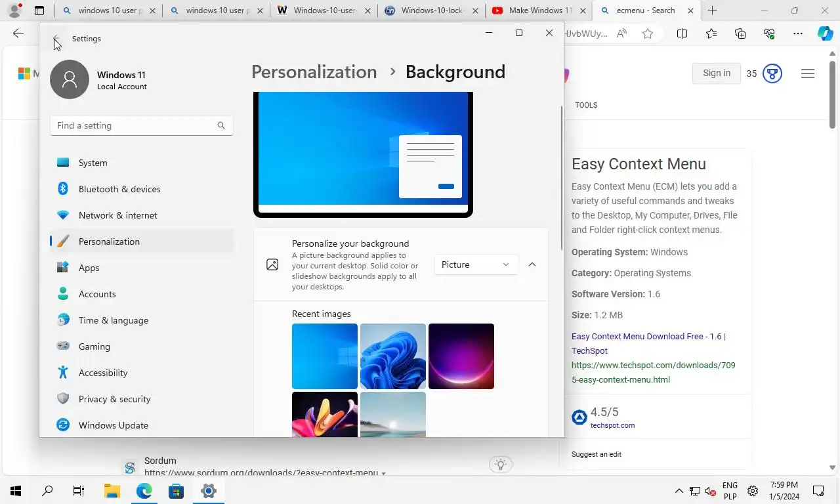The height and width of the screenshot is (504, 840).
Task: Select the dark purple glow wallpaper thumbnail
Action: pyautogui.click(x=461, y=356)
